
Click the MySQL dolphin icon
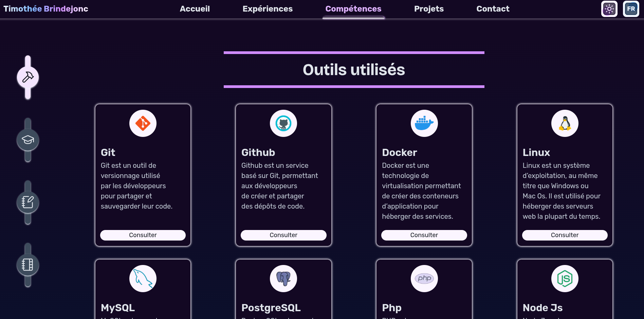[x=143, y=279]
